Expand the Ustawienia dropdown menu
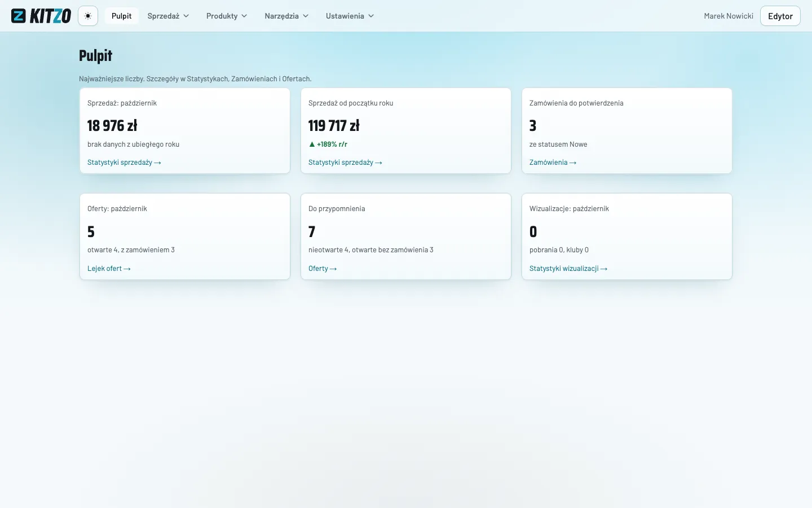This screenshot has height=508, width=812. click(x=350, y=16)
